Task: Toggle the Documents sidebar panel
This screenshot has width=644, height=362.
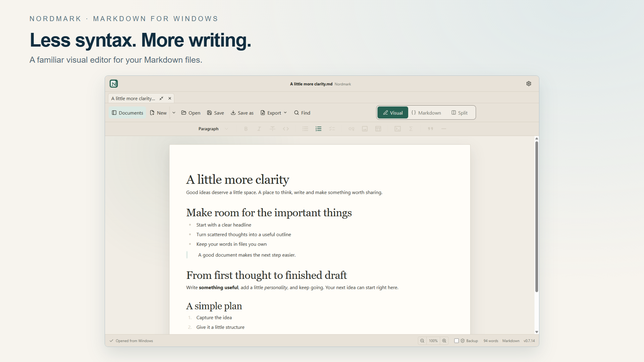Action: pos(127,113)
